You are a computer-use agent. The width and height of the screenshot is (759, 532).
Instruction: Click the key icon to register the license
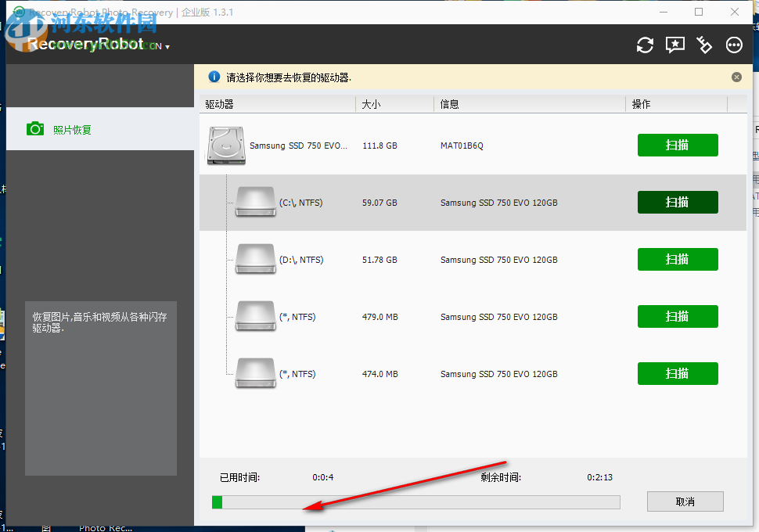tap(703, 45)
